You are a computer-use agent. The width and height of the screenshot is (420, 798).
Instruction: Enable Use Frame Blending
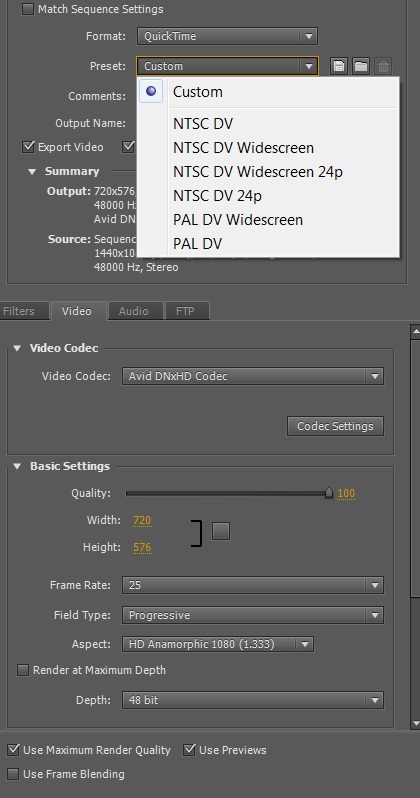tap(14, 774)
